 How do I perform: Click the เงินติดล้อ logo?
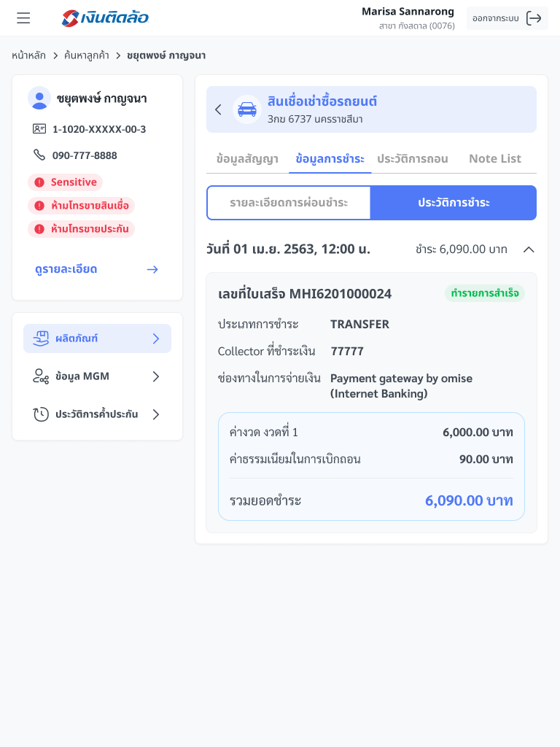coord(106,18)
